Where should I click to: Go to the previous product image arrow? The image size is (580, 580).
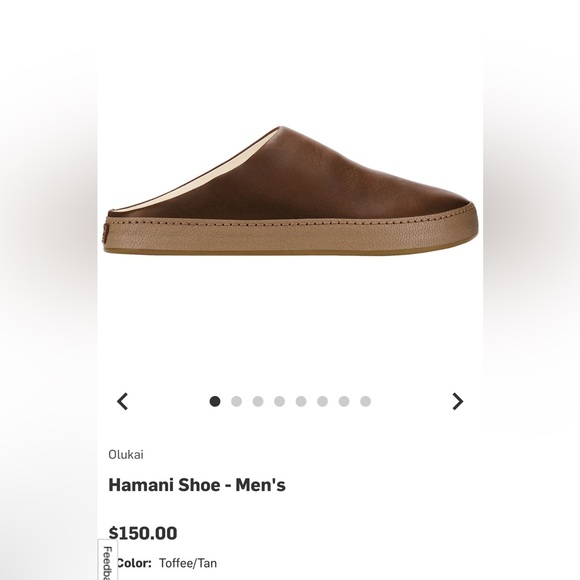[x=122, y=401]
